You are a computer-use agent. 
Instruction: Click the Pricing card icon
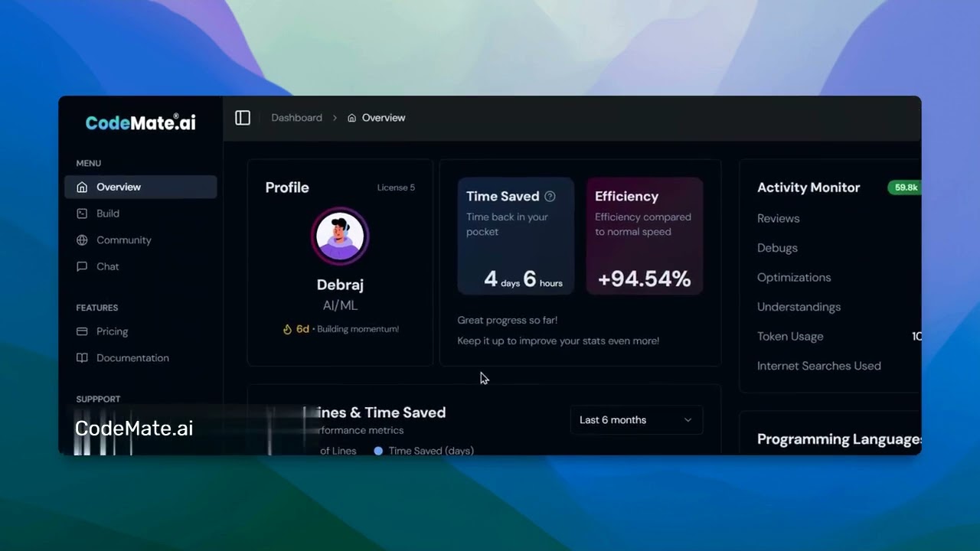(82, 331)
